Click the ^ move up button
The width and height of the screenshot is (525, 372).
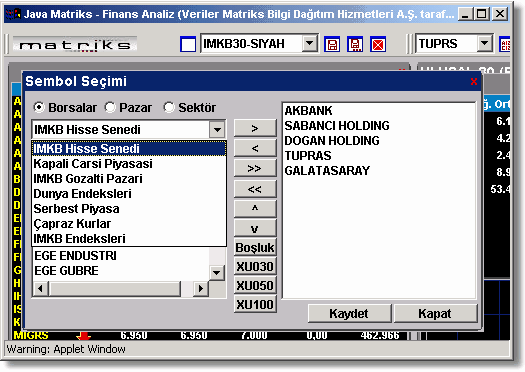pos(255,209)
